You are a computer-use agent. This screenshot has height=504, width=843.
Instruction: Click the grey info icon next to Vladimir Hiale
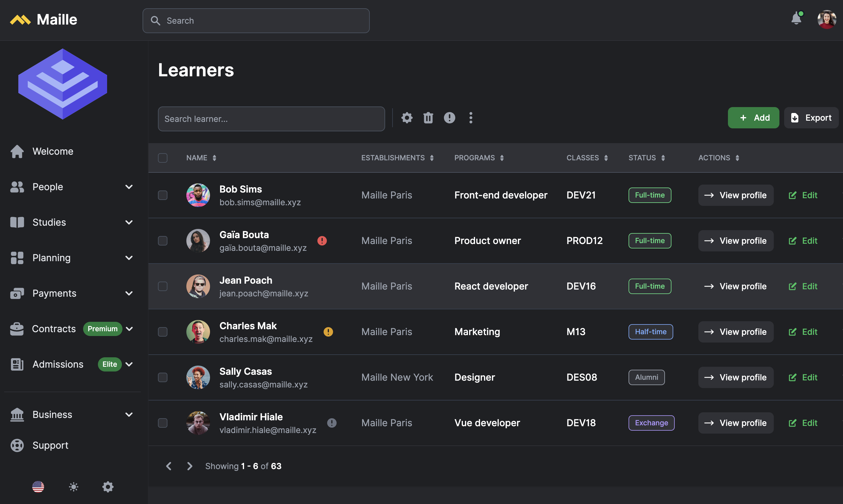point(332,423)
